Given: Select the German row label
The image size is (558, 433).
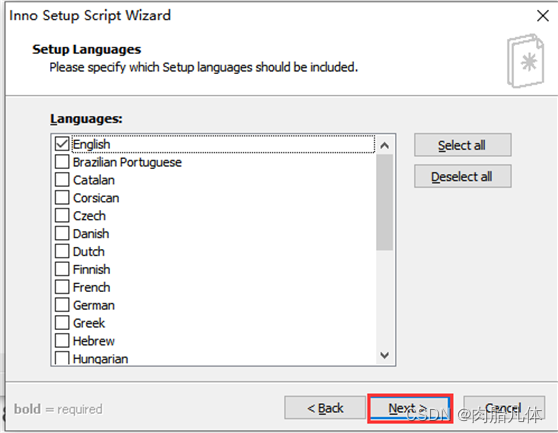Looking at the screenshot, I should pos(94,305).
